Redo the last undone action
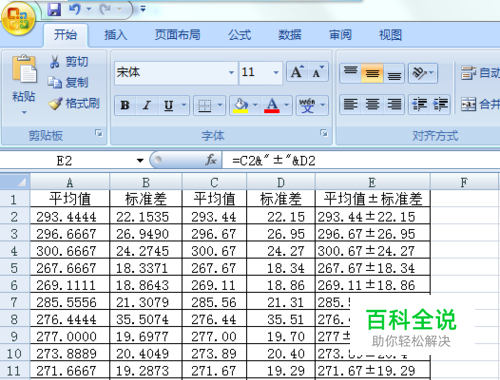 [x=105, y=9]
